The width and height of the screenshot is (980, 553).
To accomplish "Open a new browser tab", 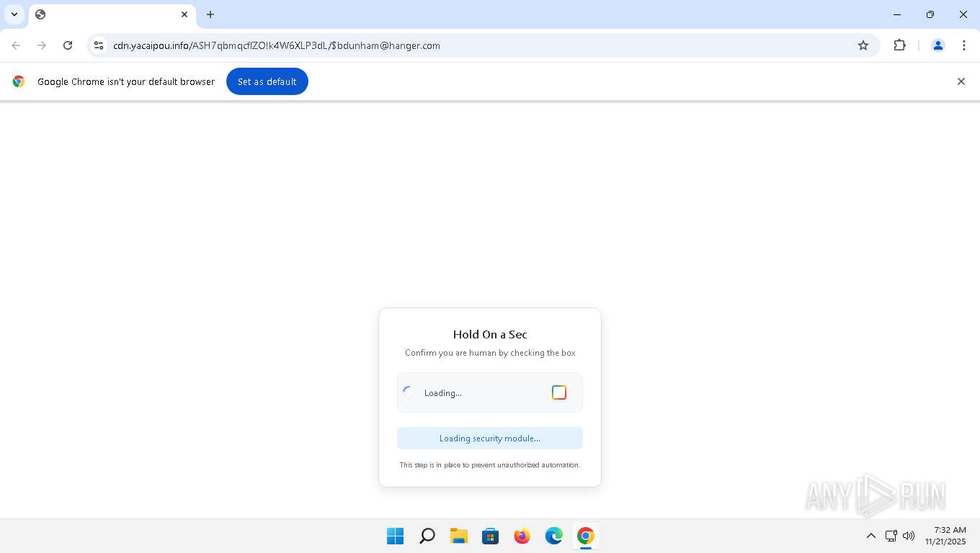I will click(x=210, y=14).
